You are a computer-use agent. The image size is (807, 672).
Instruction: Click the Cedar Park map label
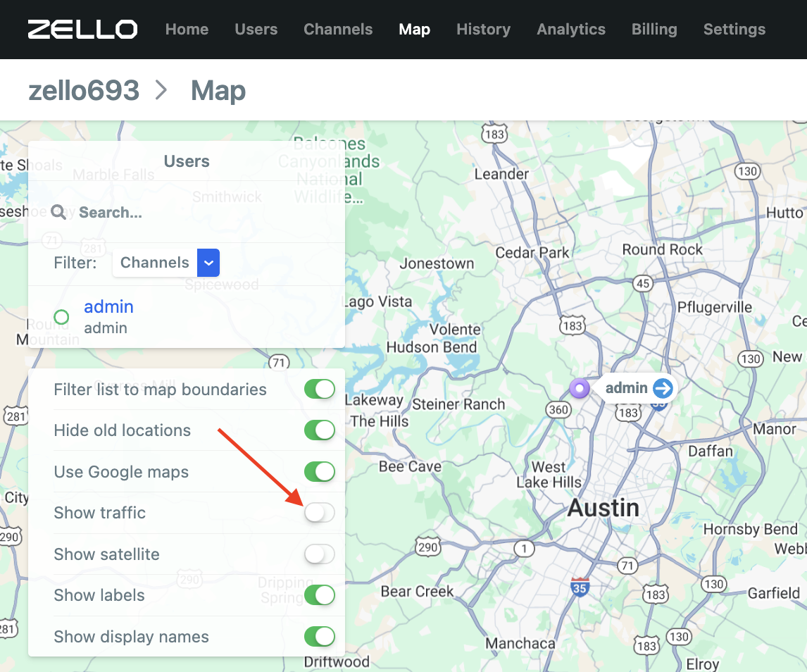point(532,253)
